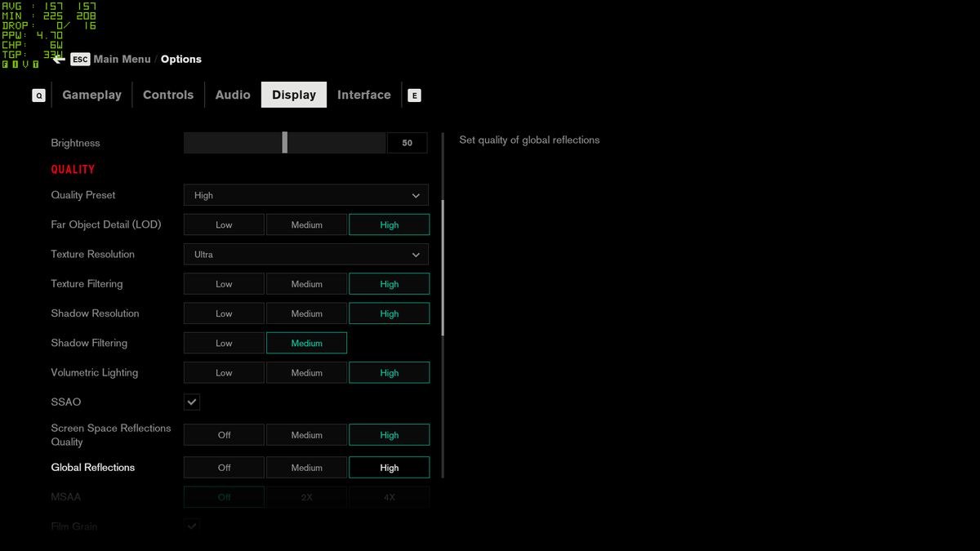Set Shadow Filtering to Medium

(x=306, y=343)
